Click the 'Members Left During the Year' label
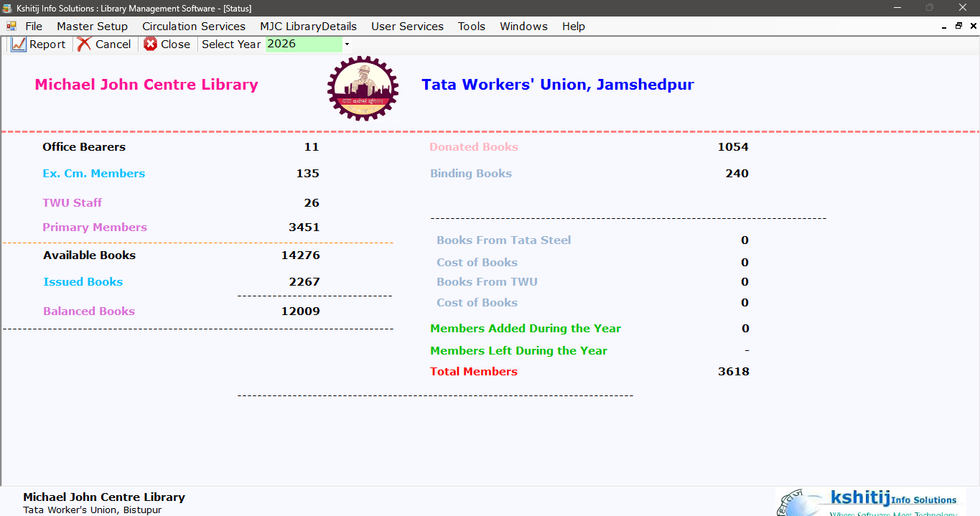The height and width of the screenshot is (516, 980). pyautogui.click(x=519, y=351)
